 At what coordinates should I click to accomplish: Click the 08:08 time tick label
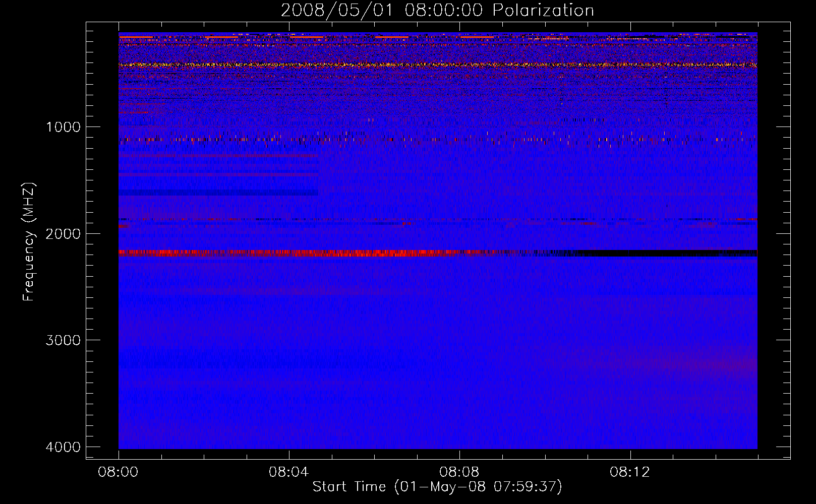tap(459, 472)
